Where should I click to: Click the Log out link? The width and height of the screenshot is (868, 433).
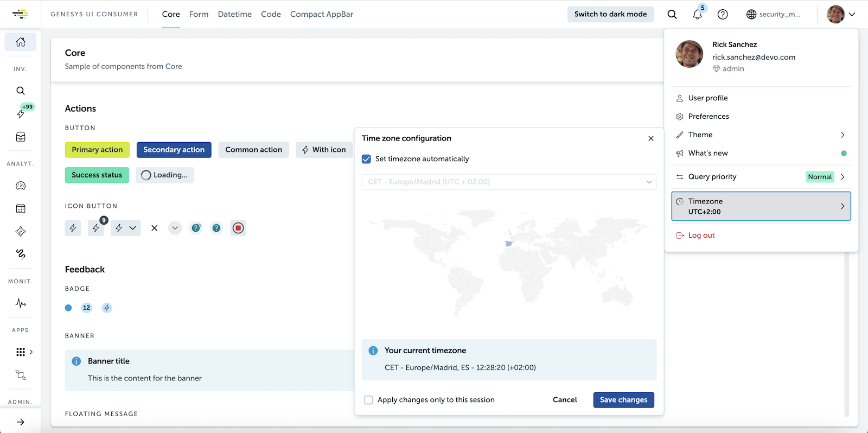click(x=701, y=235)
